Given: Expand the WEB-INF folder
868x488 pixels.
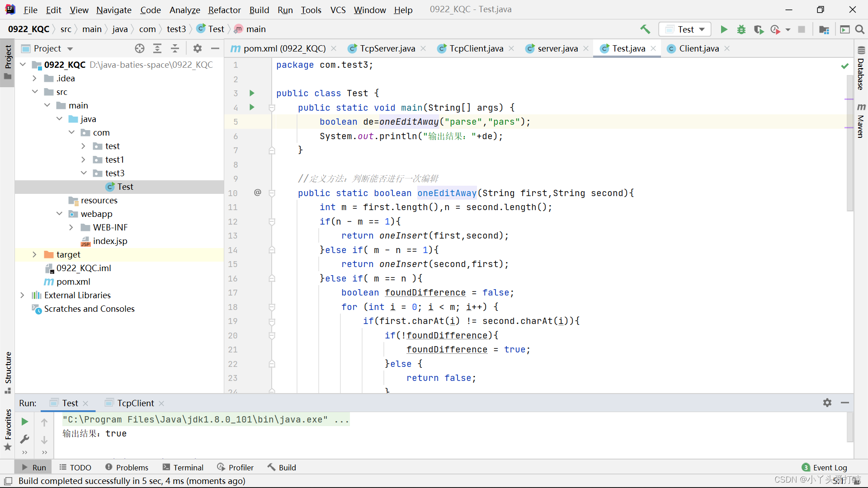Looking at the screenshot, I should pos(71,227).
